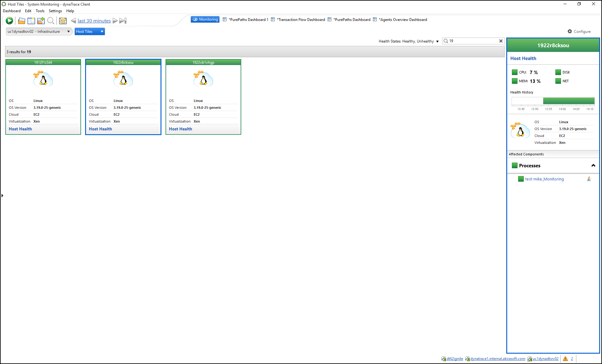Click Linux cloud icon in details panel
This screenshot has width=602, height=364.
click(x=520, y=131)
